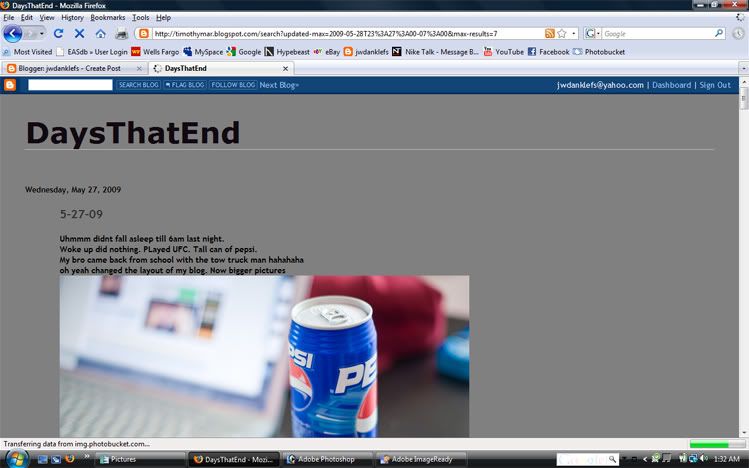Open the back/forward history dropdown arrow
This screenshot has height=468, width=749.
click(42, 34)
